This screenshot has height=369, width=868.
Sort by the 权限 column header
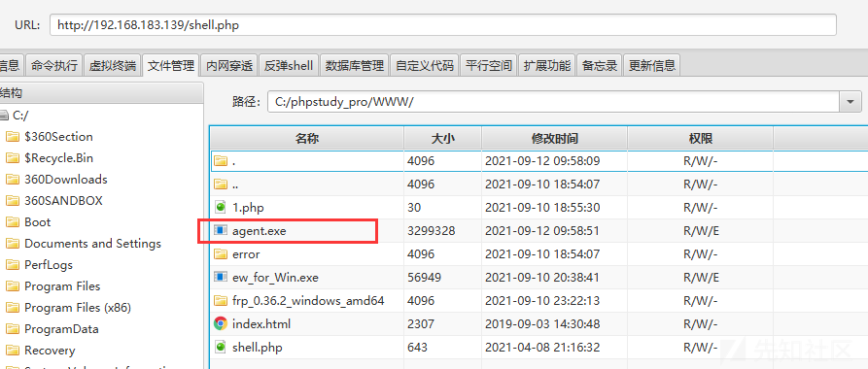click(700, 138)
